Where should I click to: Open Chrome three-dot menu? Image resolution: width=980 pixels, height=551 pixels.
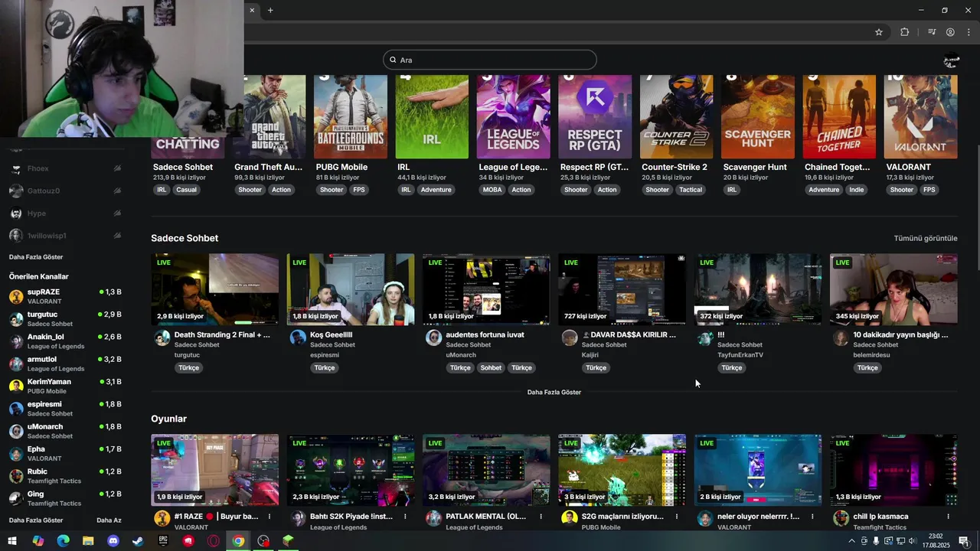pos(969,32)
